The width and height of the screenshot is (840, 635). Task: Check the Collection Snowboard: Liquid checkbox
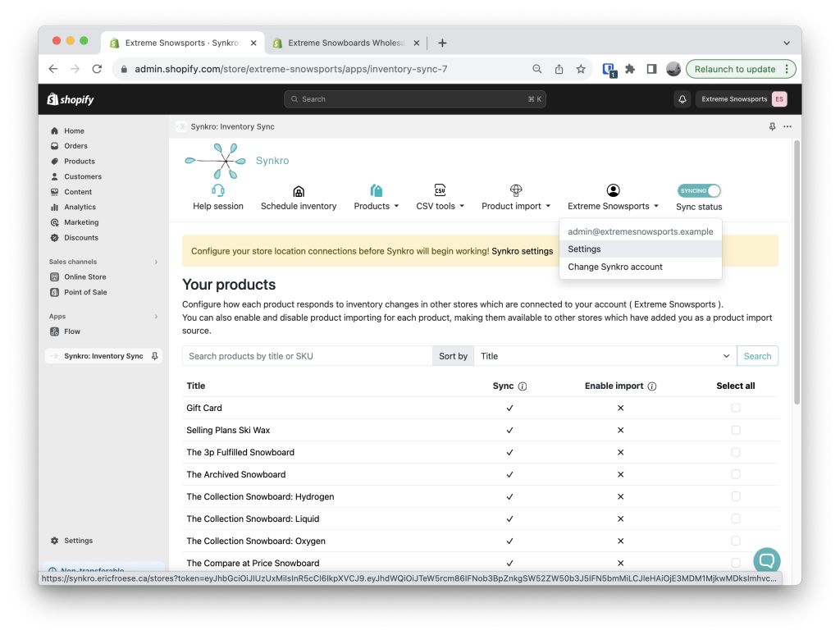[736, 519]
